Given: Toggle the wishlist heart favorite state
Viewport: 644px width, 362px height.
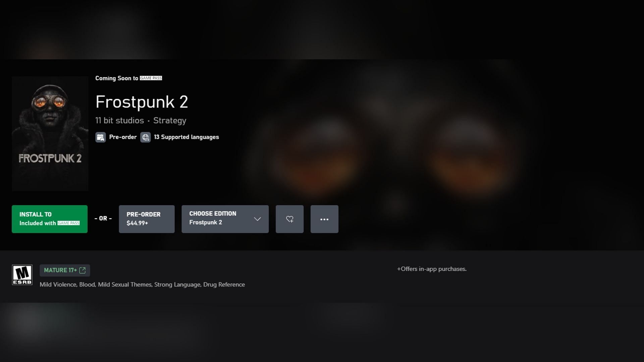Looking at the screenshot, I should pos(290,219).
